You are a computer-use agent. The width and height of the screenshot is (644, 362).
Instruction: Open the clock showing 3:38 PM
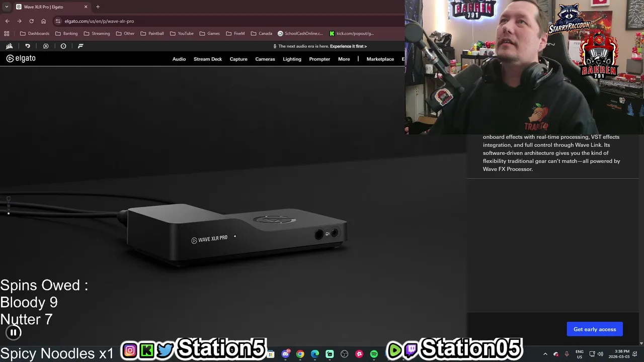[x=619, y=354]
